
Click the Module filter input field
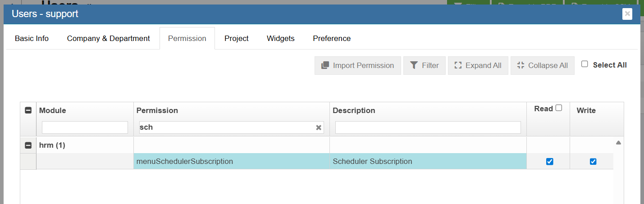(x=85, y=127)
